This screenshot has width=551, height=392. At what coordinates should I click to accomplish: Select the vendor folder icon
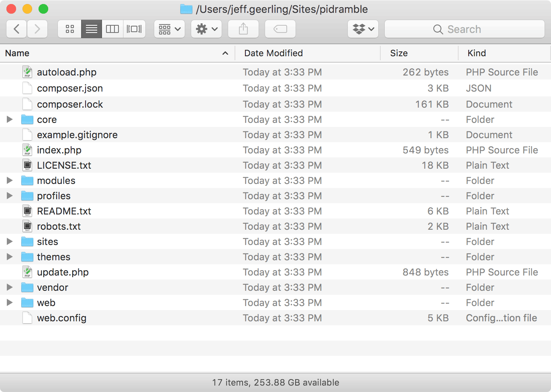[x=27, y=287]
